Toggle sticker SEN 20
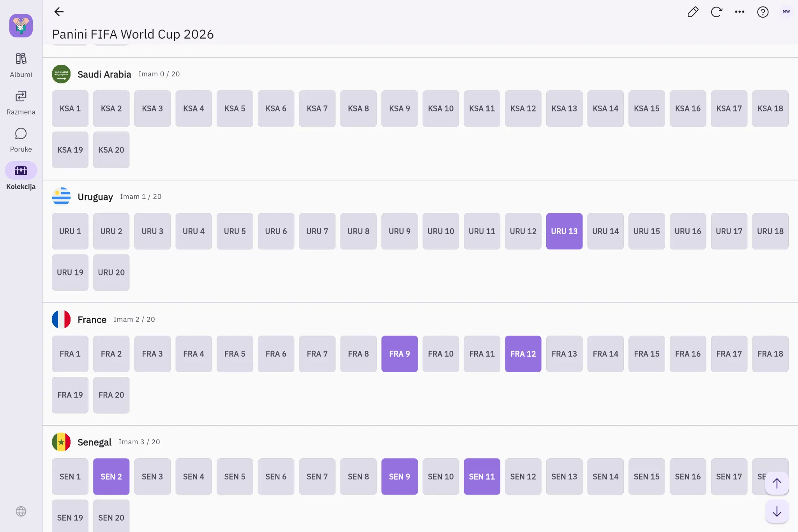Viewport: 798px width, 532px height. [111, 516]
